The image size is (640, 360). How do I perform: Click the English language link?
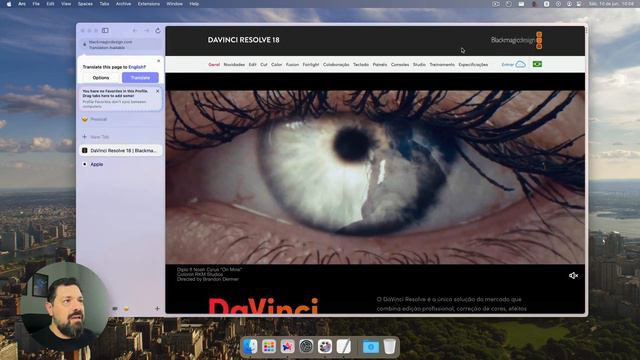pos(137,67)
